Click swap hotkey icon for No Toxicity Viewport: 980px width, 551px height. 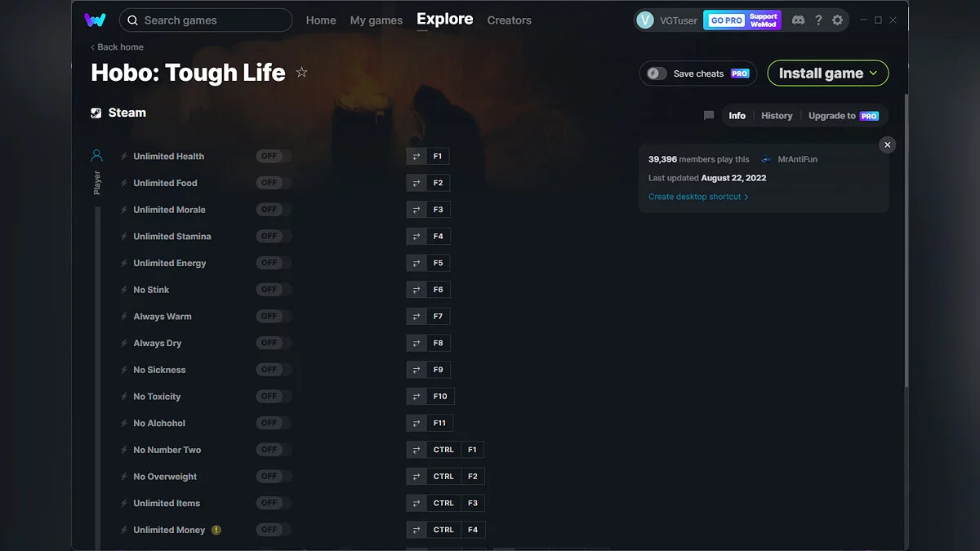416,396
